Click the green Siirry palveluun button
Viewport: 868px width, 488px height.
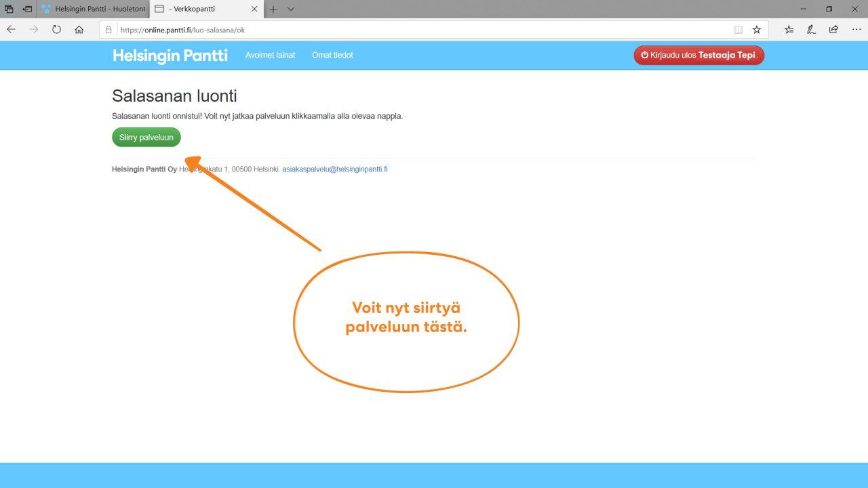coord(146,137)
